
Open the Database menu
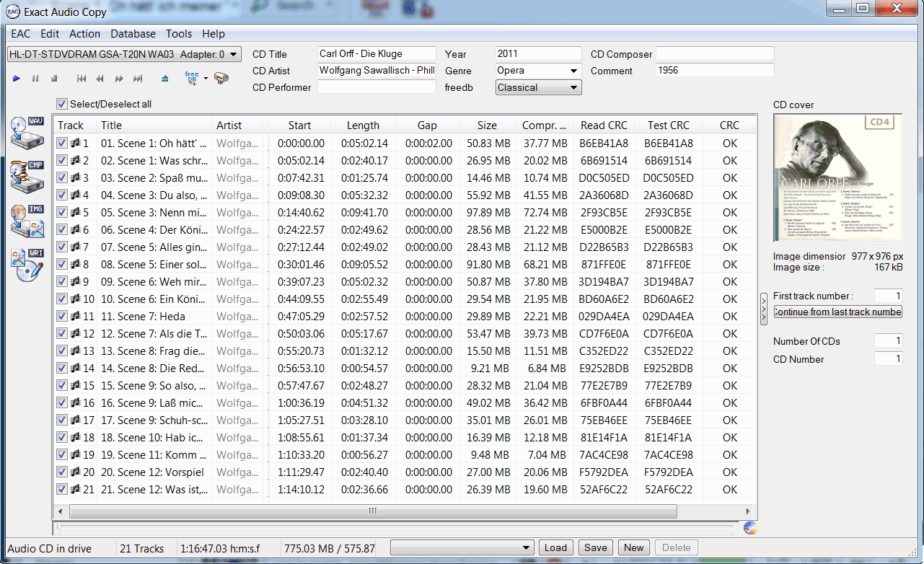(x=133, y=34)
